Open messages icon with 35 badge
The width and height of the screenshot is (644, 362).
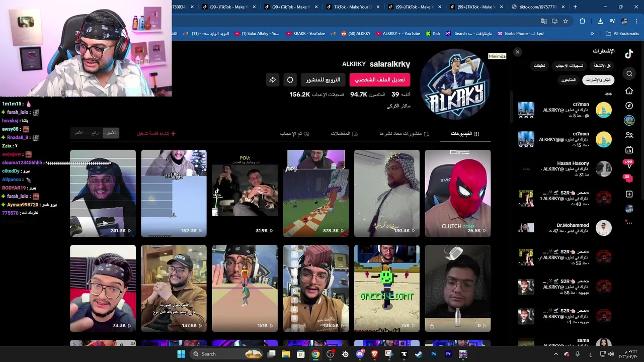(628, 178)
